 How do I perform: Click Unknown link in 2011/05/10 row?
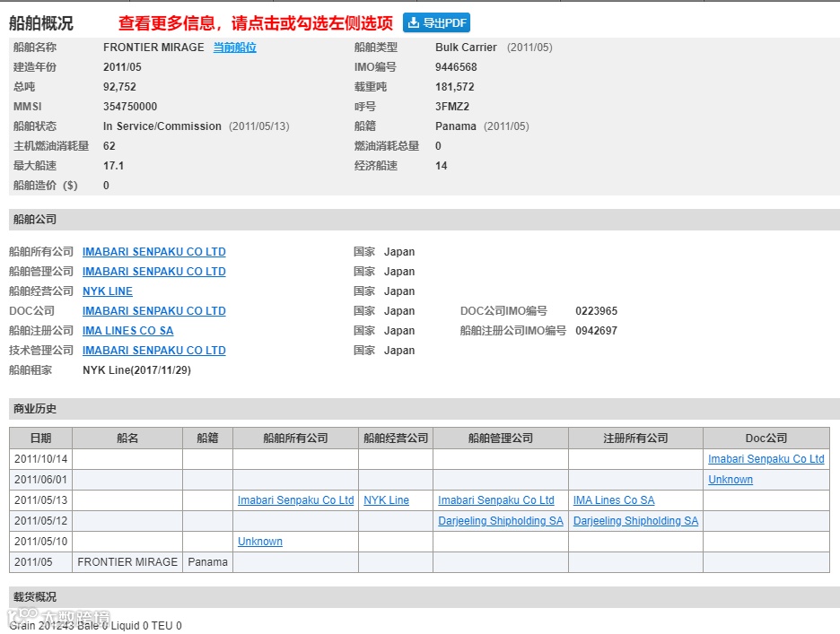[260, 542]
